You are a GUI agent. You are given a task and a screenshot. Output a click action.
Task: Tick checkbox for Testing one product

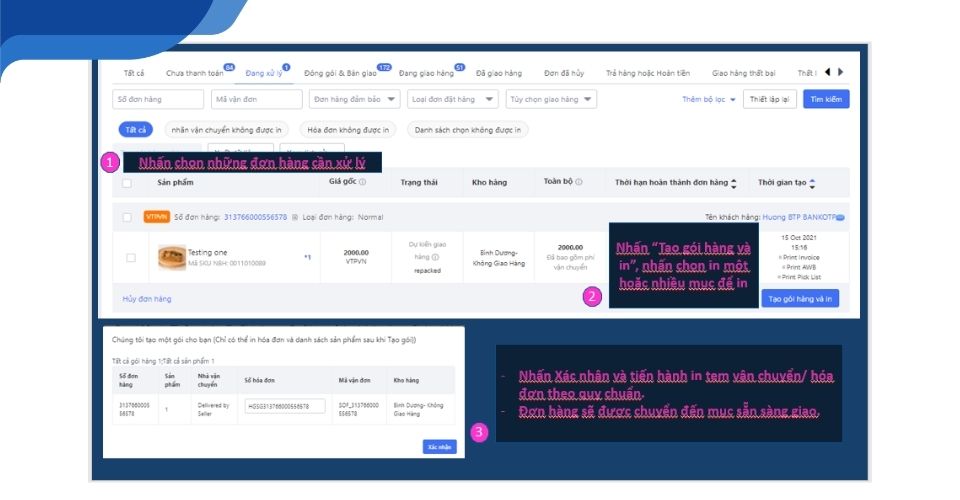[131, 258]
